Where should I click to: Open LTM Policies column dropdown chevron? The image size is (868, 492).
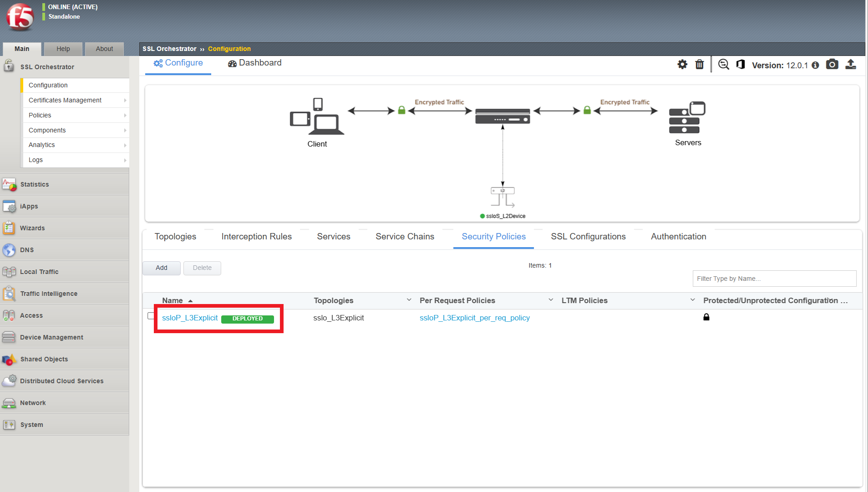pyautogui.click(x=692, y=300)
